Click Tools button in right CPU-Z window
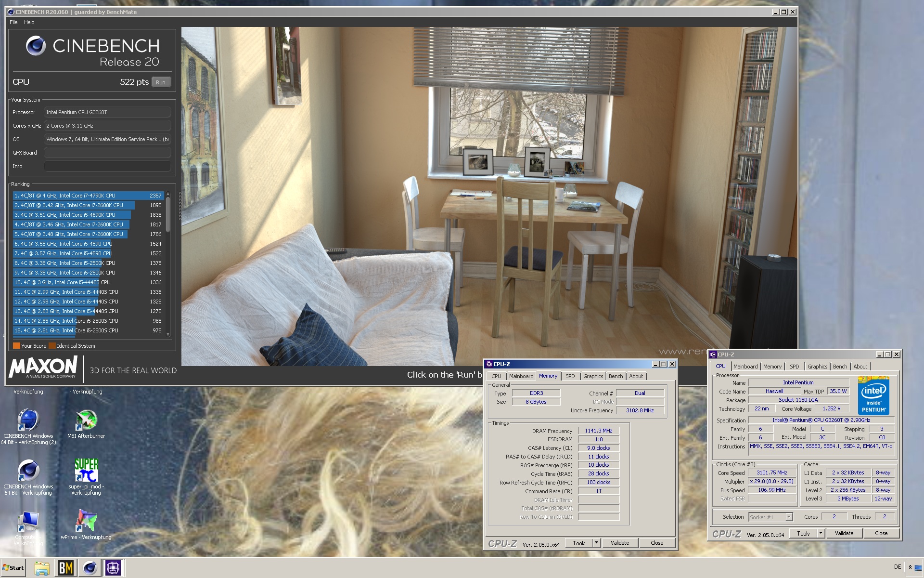 [x=803, y=533]
